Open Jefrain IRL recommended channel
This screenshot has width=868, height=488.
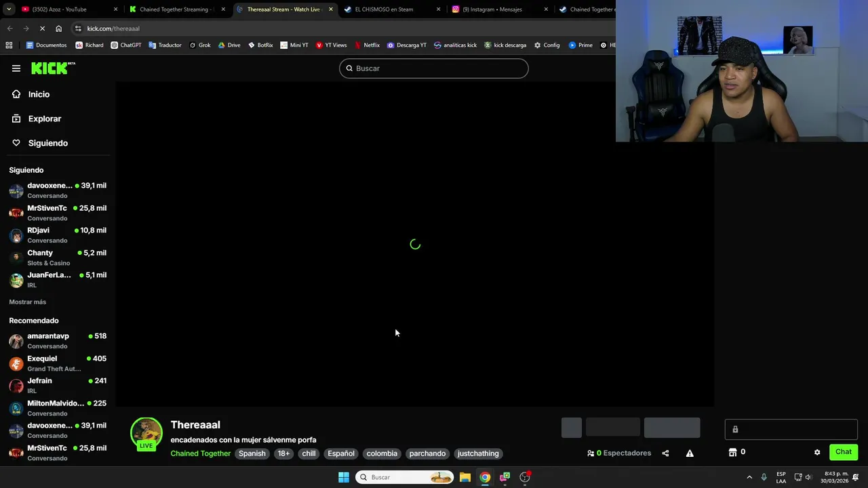tap(58, 386)
